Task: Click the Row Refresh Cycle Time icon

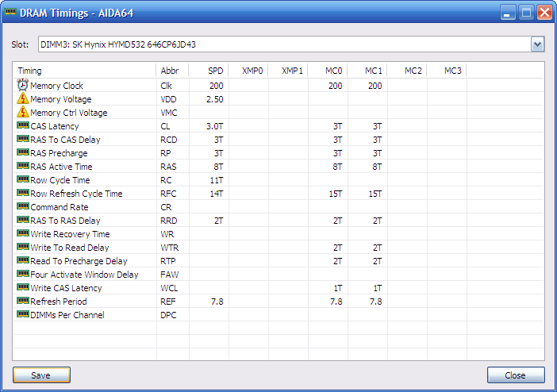Action: pyautogui.click(x=22, y=194)
